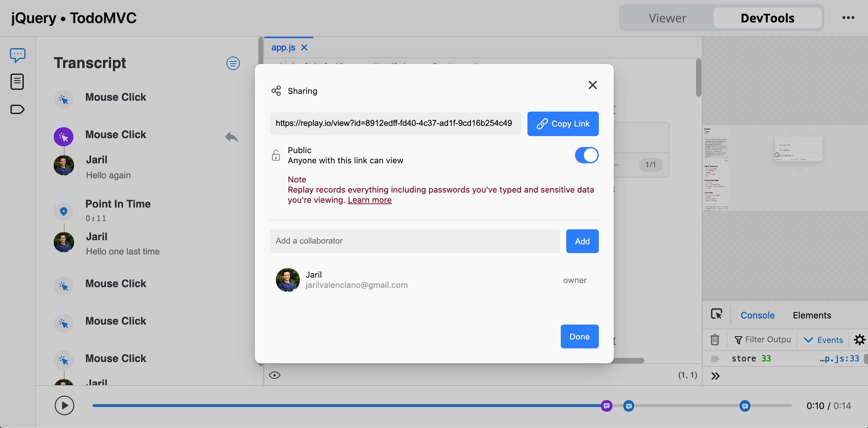Open the source explorer document icon
The height and width of the screenshot is (428, 868).
[17, 82]
